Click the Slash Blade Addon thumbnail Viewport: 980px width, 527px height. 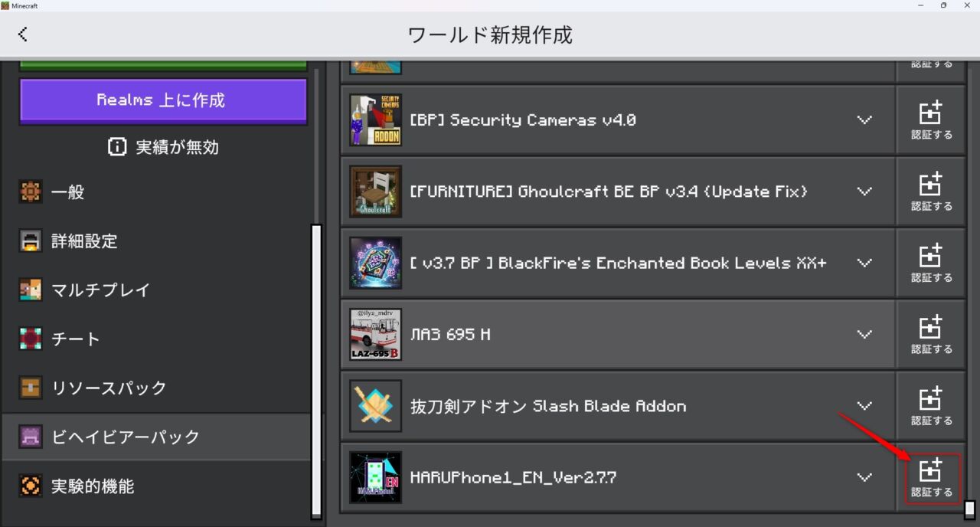coord(375,406)
